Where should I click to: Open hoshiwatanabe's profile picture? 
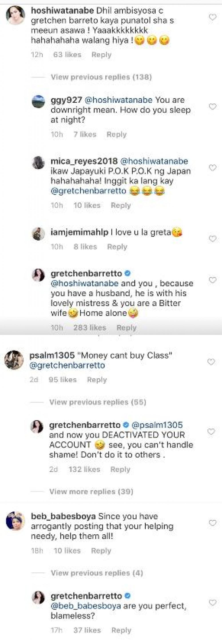(15, 15)
